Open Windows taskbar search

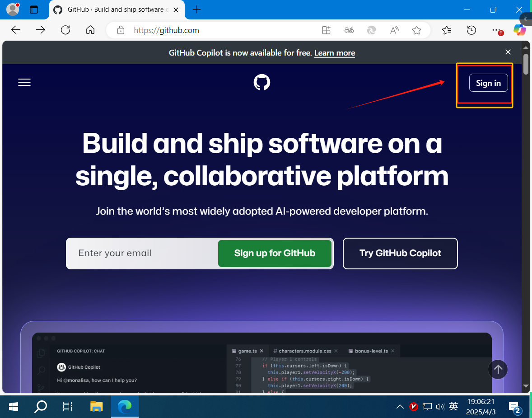click(x=41, y=407)
